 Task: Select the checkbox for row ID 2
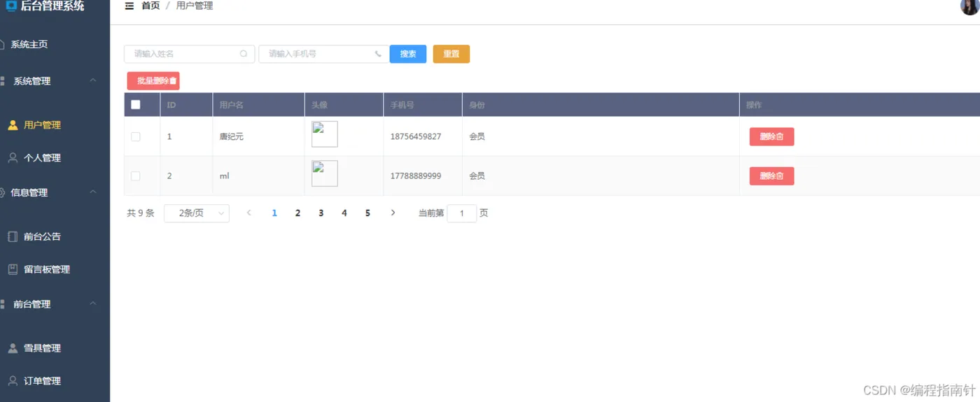click(x=136, y=176)
